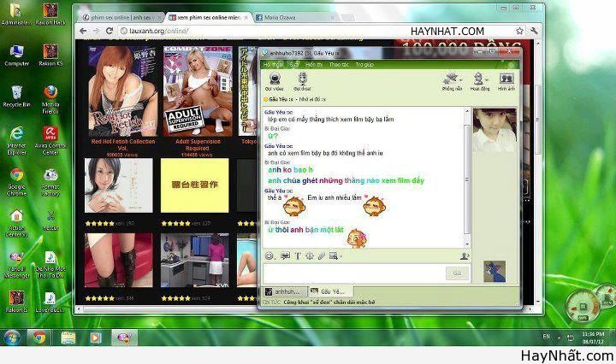The height and width of the screenshot is (364, 616).
Task: Select the Google Chrome desktop icon
Action: coord(16,182)
